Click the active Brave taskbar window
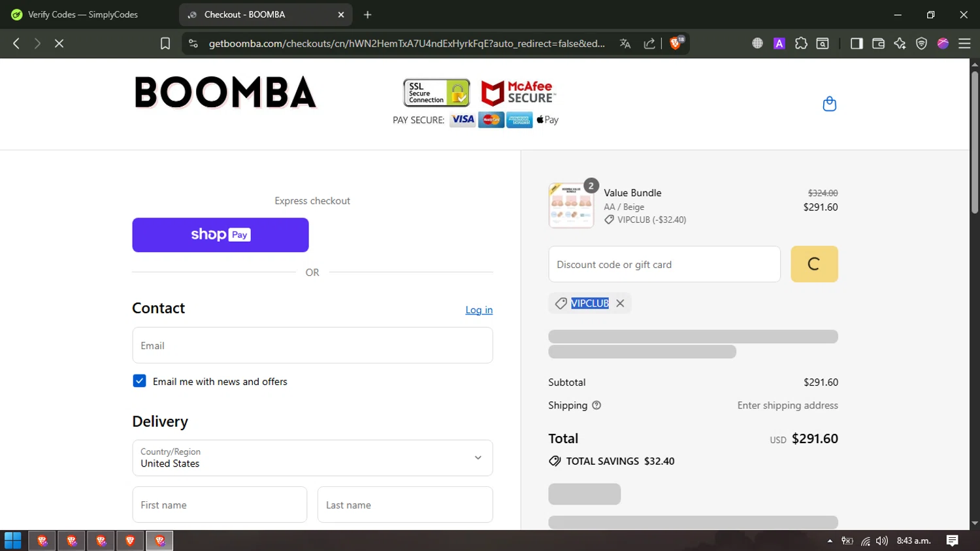Screen dimensions: 980x551 click(159, 541)
